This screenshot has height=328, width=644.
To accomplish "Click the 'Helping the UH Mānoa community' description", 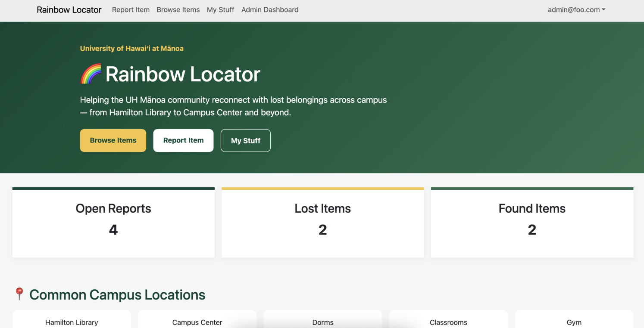I will point(233,106).
